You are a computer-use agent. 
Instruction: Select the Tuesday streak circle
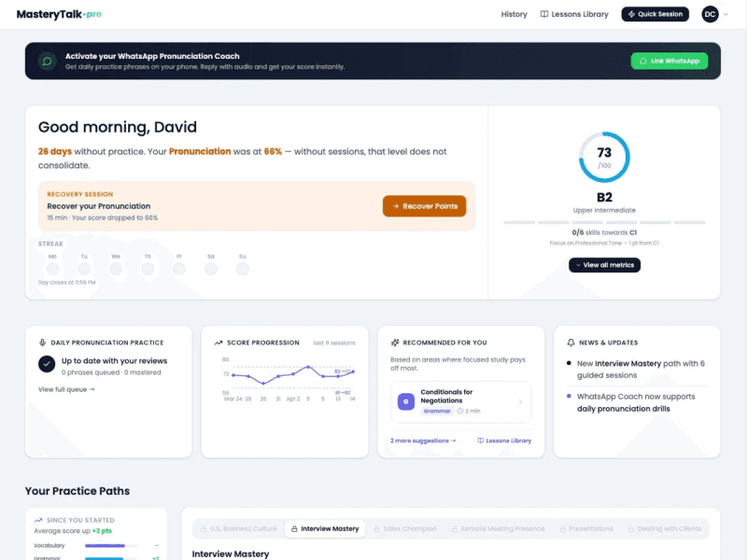pos(84,269)
